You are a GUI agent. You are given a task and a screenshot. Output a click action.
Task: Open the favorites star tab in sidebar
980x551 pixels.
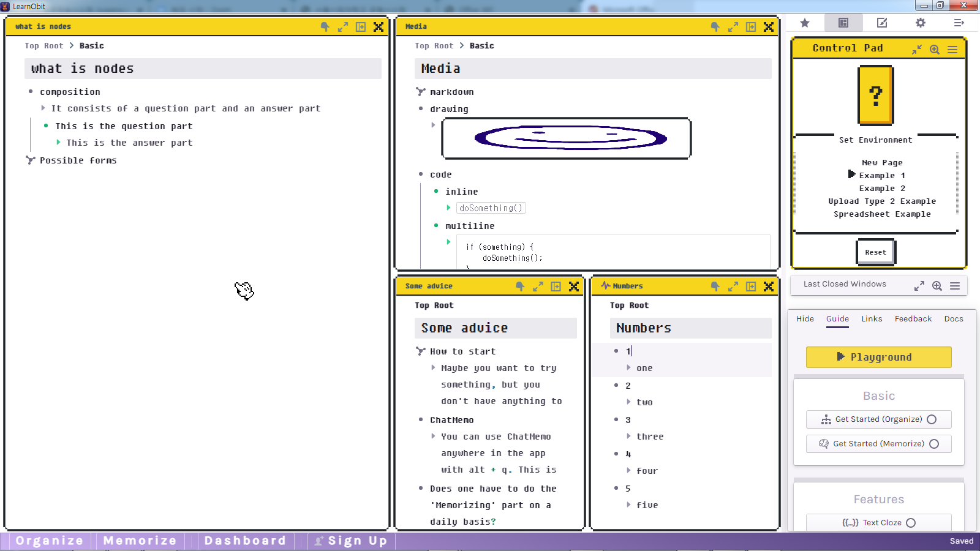(x=805, y=23)
